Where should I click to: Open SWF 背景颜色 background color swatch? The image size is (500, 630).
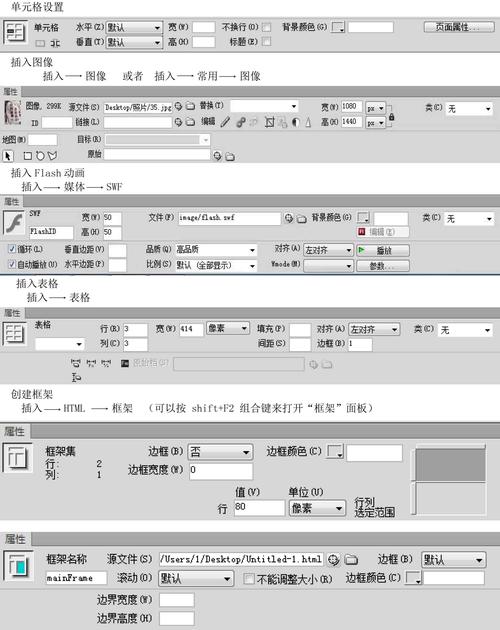point(363,218)
